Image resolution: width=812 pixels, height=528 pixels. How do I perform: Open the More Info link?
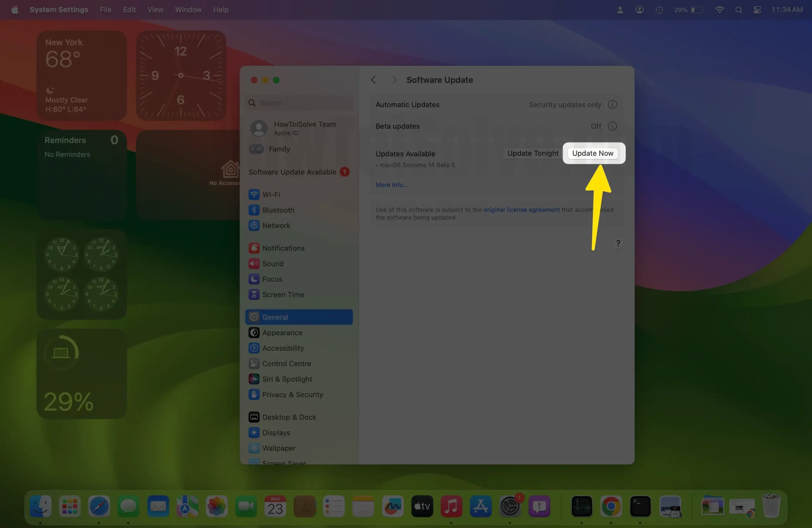pyautogui.click(x=391, y=185)
